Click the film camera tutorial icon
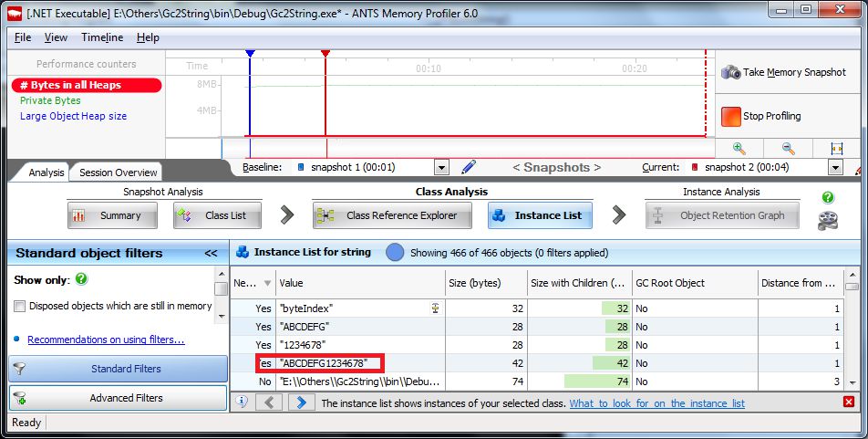This screenshot has width=868, height=439. (x=828, y=220)
